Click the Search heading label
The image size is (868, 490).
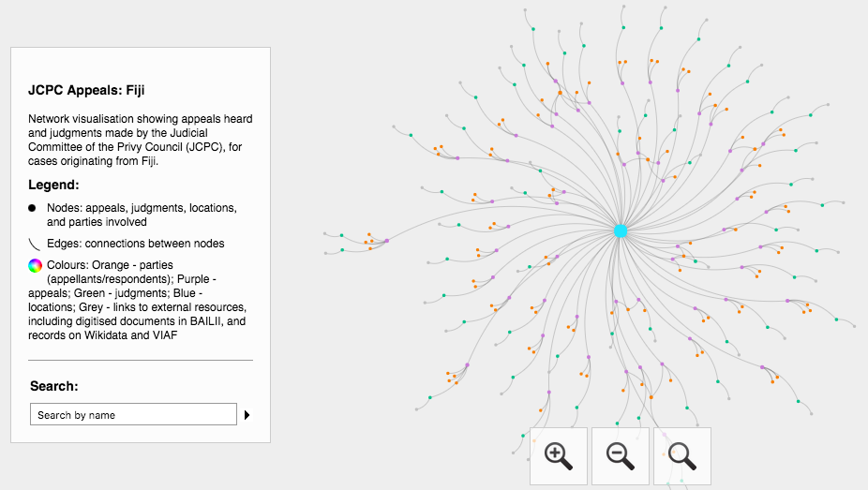[x=54, y=386]
